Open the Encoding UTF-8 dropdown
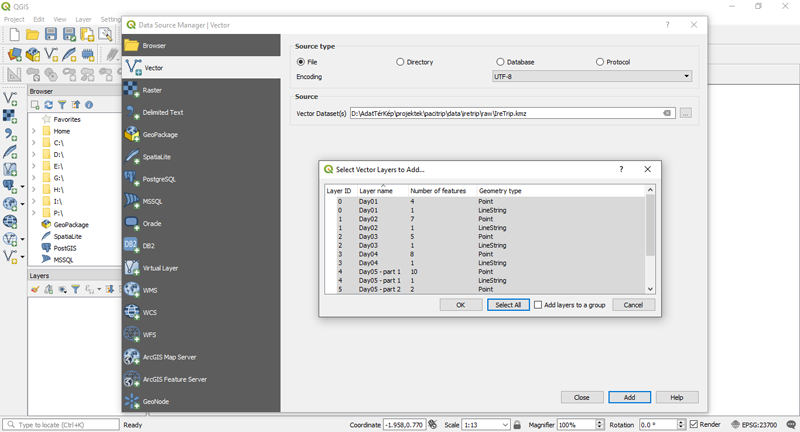This screenshot has height=432, width=800. [592, 77]
